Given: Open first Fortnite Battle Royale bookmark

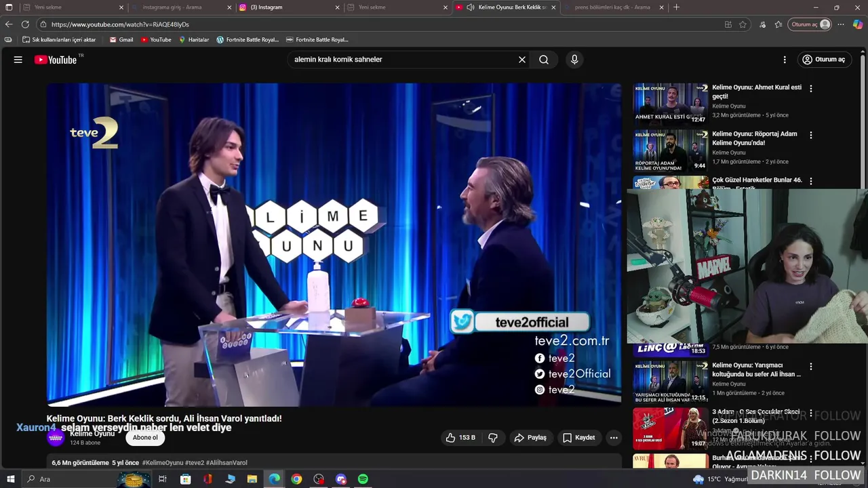Looking at the screenshot, I should [x=248, y=40].
